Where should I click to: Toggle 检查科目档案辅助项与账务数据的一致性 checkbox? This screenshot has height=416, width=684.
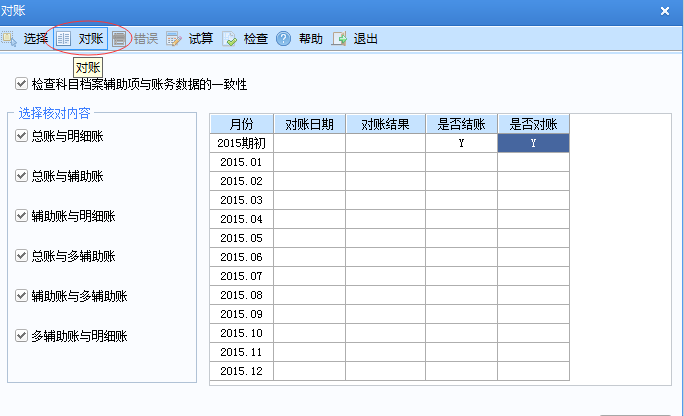coord(22,85)
